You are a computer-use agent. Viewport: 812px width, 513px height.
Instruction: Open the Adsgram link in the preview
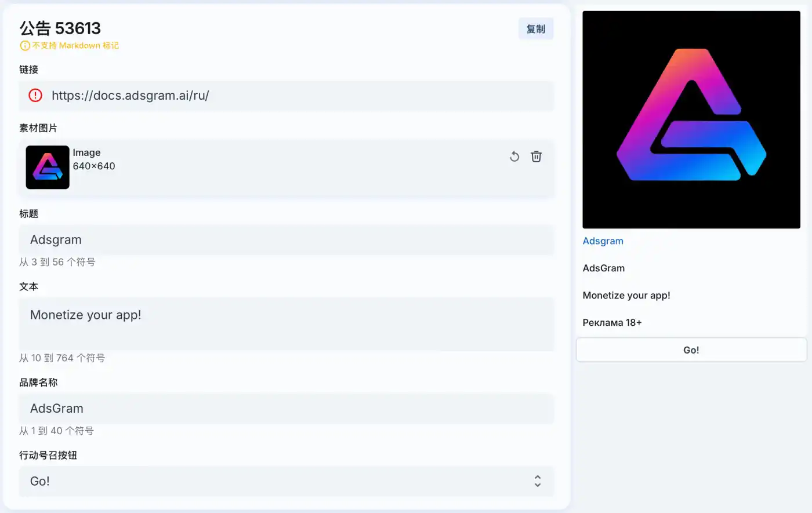pyautogui.click(x=603, y=241)
